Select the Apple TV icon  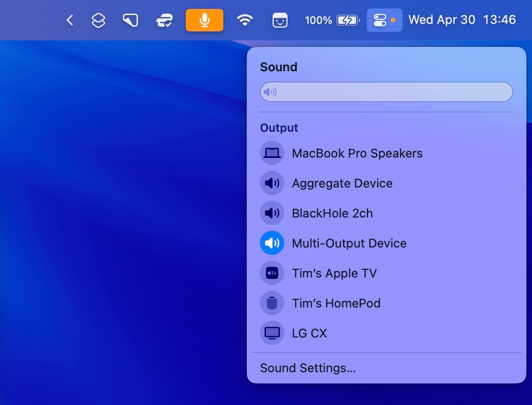tap(272, 273)
